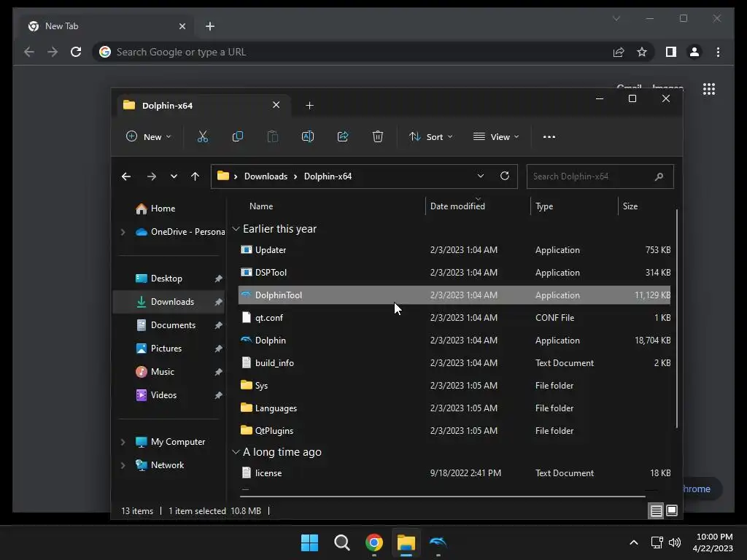Click Dolphin emulator icon on taskbar
This screenshot has height=560, width=747.
coord(438,542)
